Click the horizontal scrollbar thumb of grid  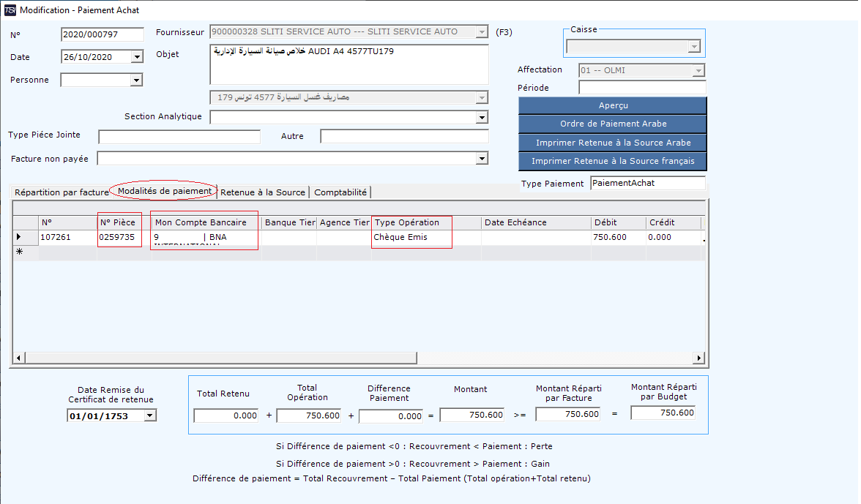coord(221,358)
